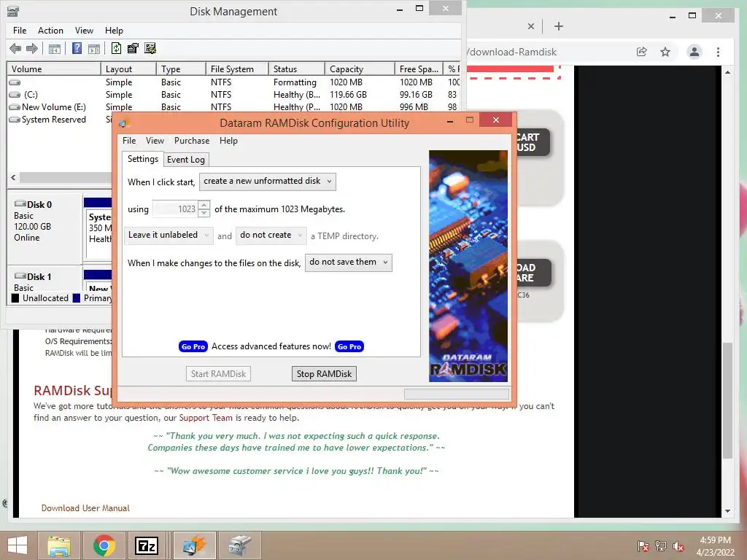Click the Chrome page vertical scrollbar thumb
The width and height of the screenshot is (747, 560).
[727, 400]
